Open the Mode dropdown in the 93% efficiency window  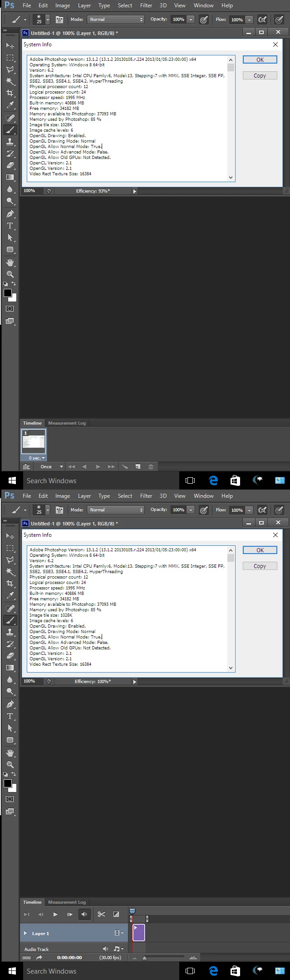pos(116,20)
